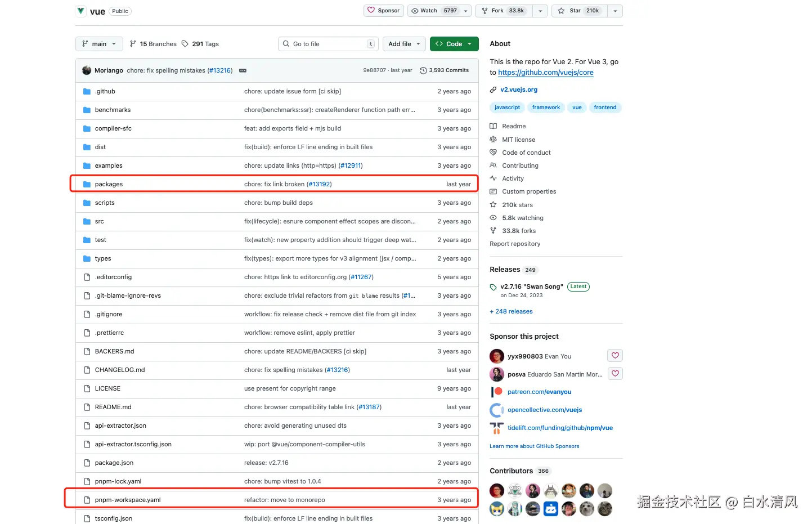
Task: Open the .github folder icon
Action: (87, 91)
